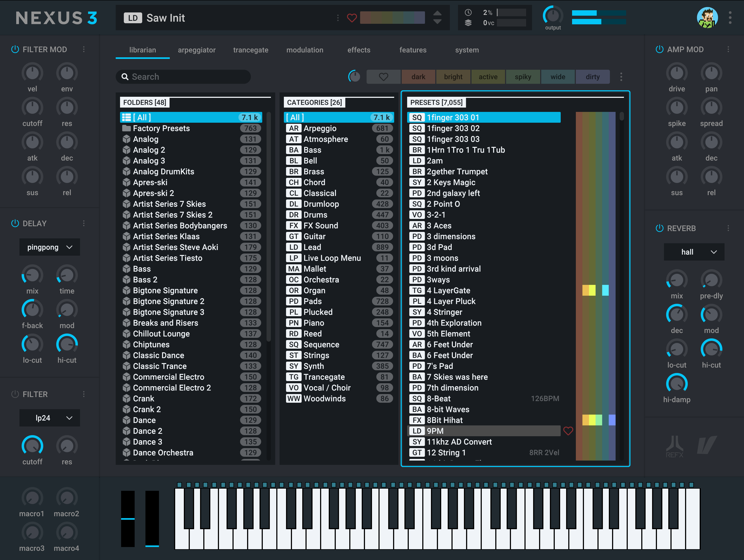744x560 pixels.
Task: Select the Artist Series Tiesto folder
Action: tap(191, 258)
